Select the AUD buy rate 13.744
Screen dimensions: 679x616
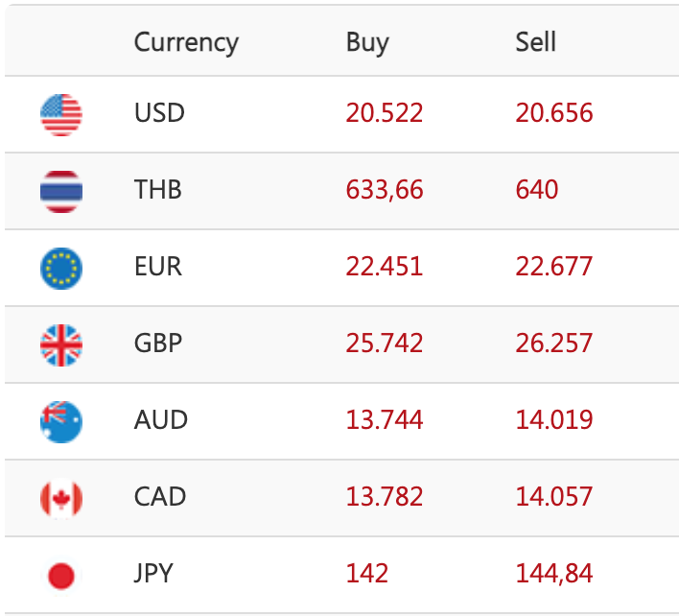(x=385, y=420)
